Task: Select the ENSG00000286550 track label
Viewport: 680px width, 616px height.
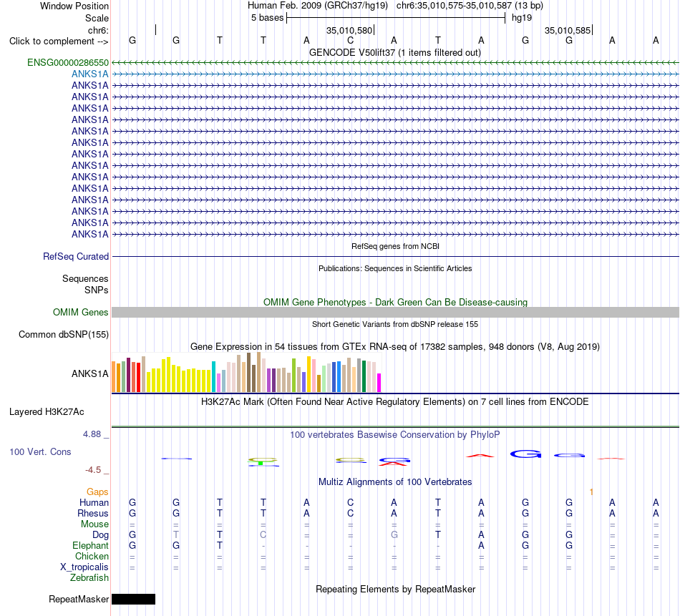Action: [x=68, y=62]
